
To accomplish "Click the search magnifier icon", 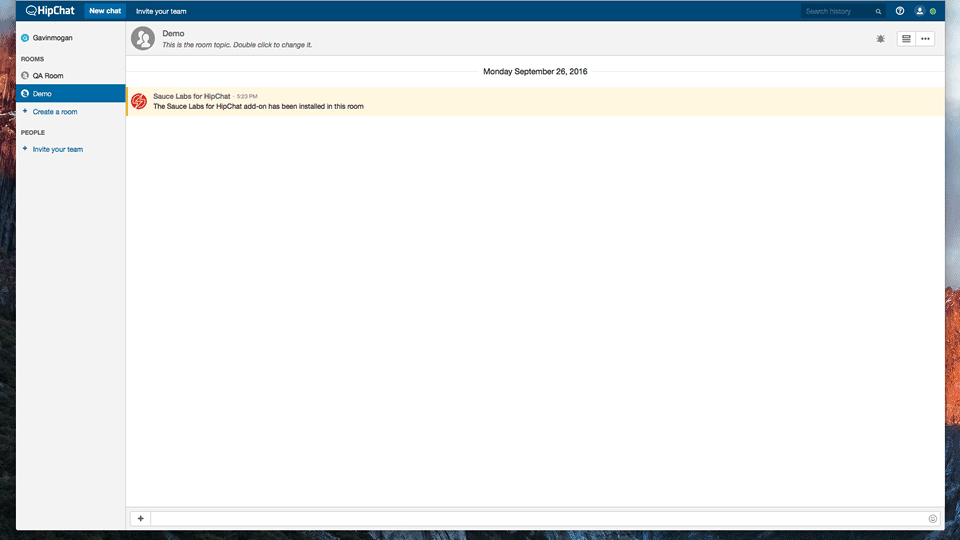I will pos(878,11).
